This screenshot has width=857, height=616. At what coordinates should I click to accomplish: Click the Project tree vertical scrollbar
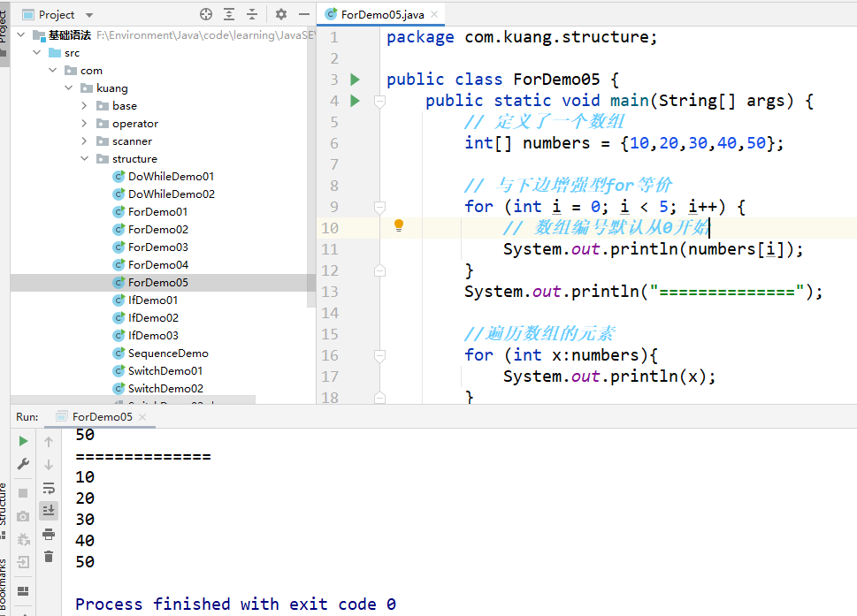coord(311,166)
